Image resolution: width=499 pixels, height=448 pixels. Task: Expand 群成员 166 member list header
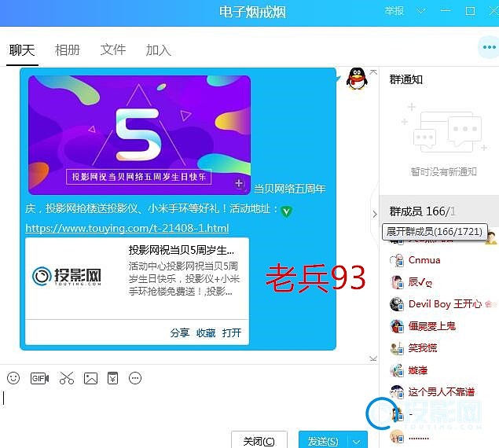[x=439, y=211]
